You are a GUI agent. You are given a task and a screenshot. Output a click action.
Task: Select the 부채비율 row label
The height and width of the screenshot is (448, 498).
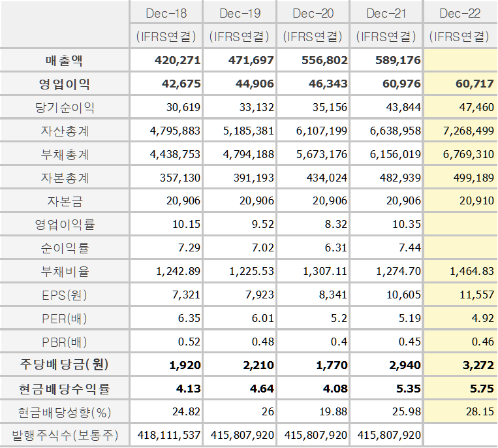tap(65, 271)
